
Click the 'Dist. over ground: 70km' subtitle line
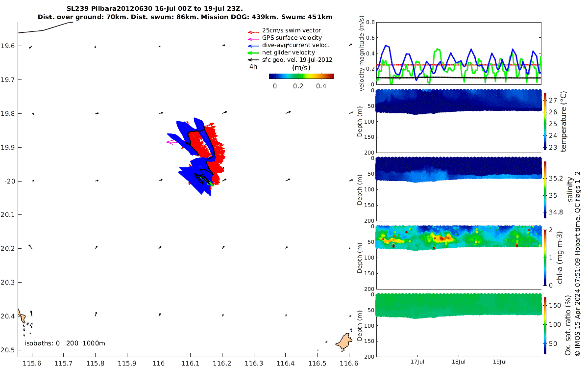pos(185,17)
